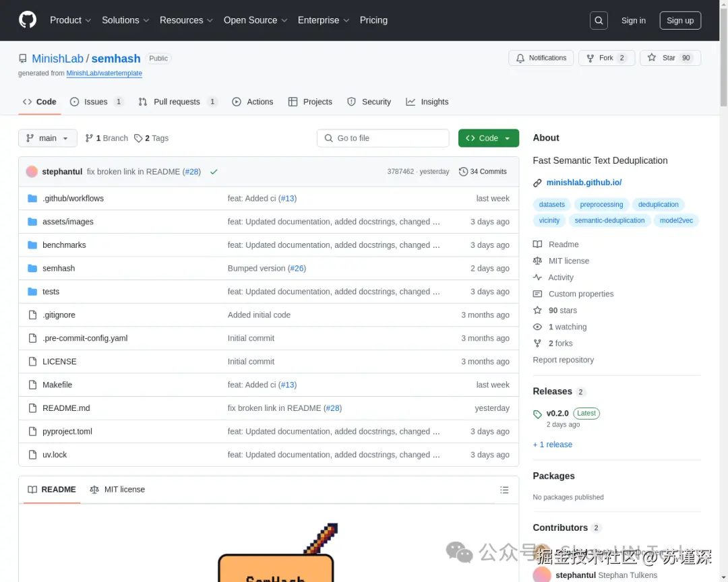Viewport: 728px width, 582px height.
Task: Open the .pre-commit-config.yaml file
Action: (x=85, y=338)
